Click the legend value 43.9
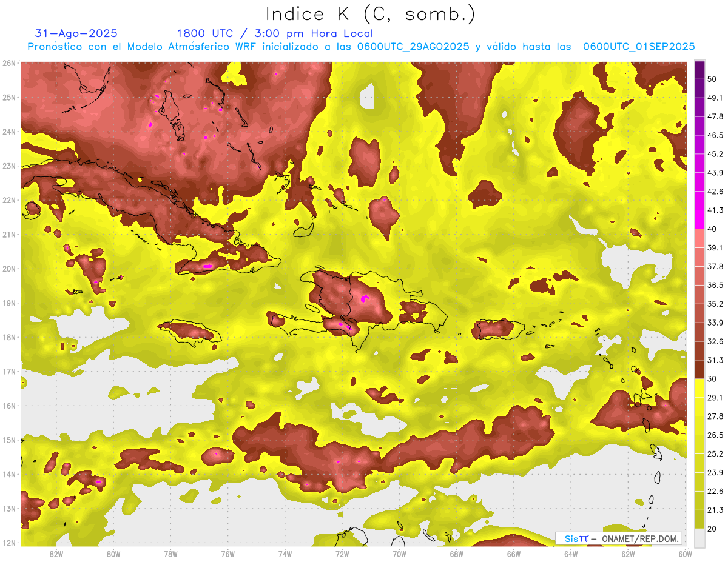The width and height of the screenshot is (728, 562). point(715,173)
